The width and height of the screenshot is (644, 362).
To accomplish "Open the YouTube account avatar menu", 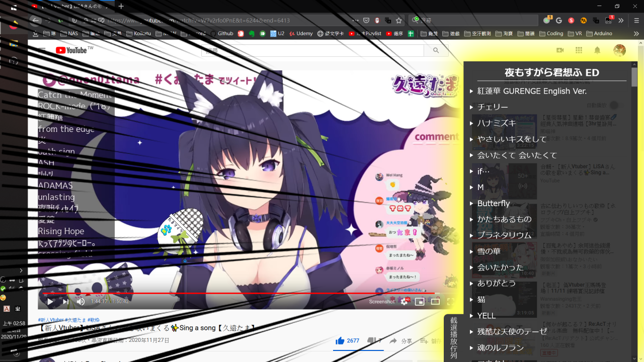I will tap(619, 50).
